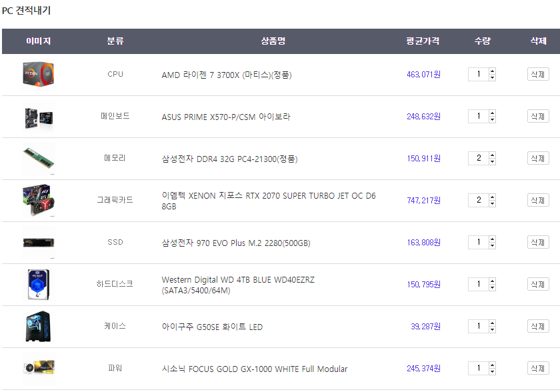
Task: Open product name 아이구주 G50SE 화이트 LED
Action: (x=212, y=327)
